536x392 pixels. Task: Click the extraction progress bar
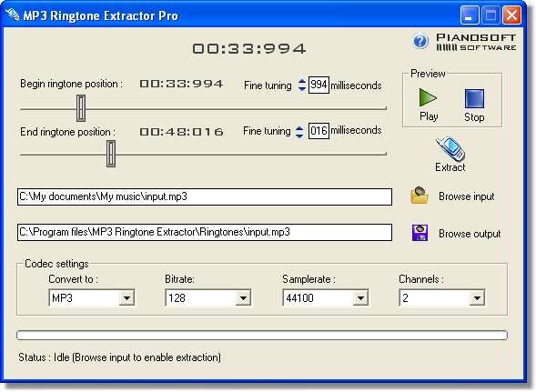click(262, 335)
